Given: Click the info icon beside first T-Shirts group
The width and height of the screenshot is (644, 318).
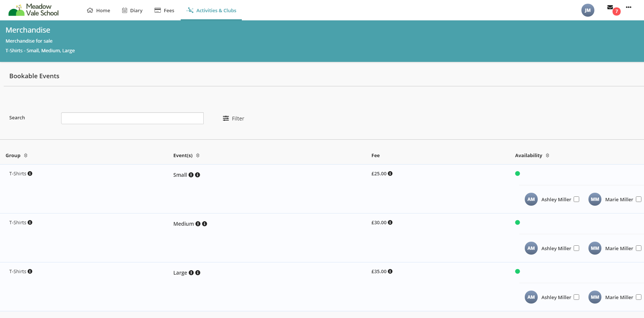Looking at the screenshot, I should coord(30,173).
